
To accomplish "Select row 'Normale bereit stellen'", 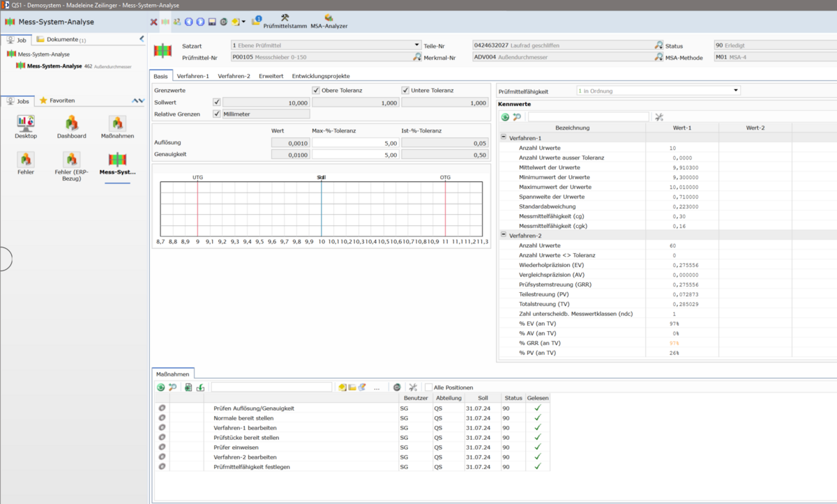I will (x=352, y=418).
